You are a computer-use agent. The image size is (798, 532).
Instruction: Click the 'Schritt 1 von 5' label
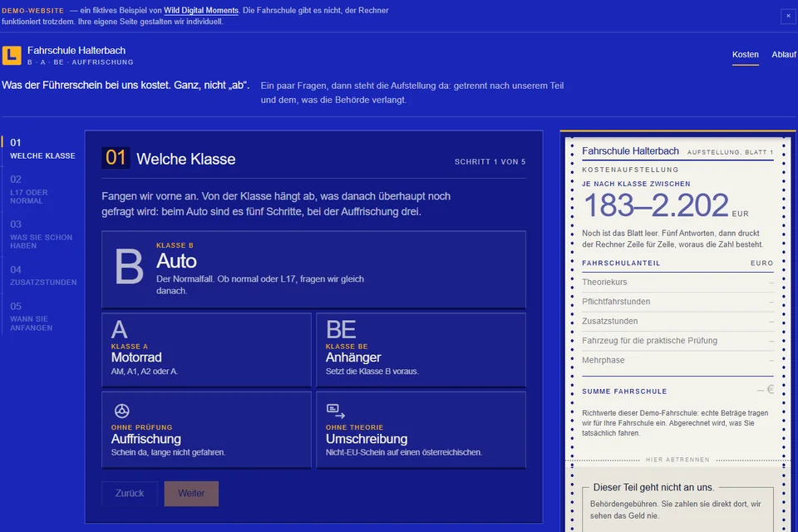490,162
